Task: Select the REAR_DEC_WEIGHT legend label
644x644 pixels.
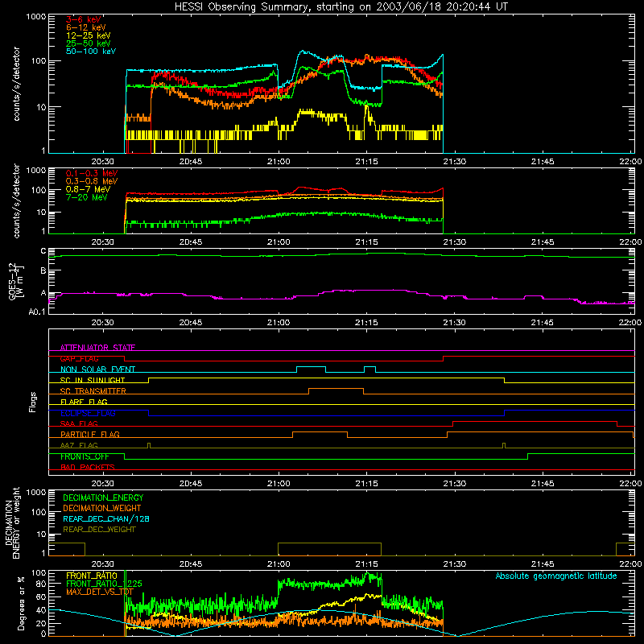Action: 99,530
